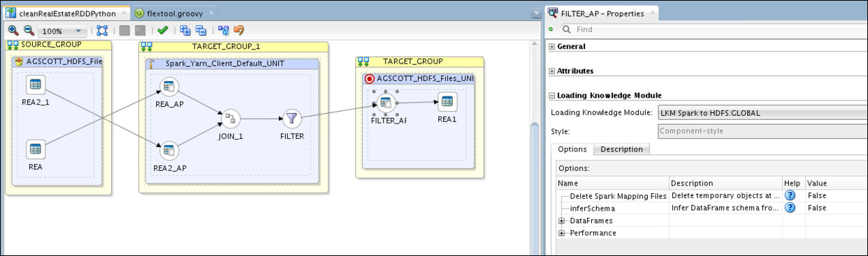Click the Value column header
The width and height of the screenshot is (868, 256).
pos(837,183)
